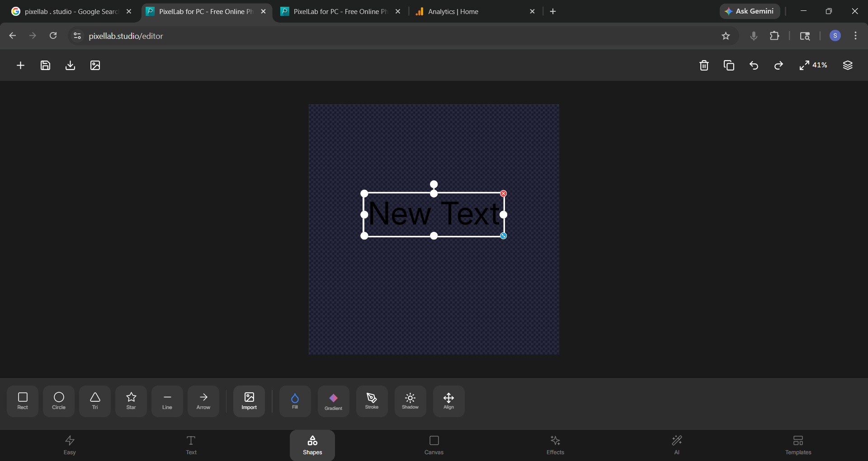Open the Stroke settings

(372, 401)
